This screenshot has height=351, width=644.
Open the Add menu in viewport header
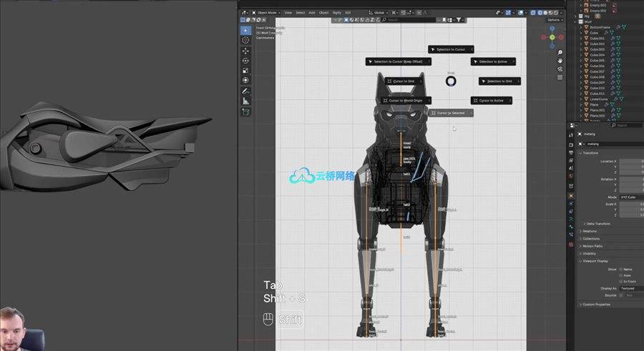tap(312, 12)
